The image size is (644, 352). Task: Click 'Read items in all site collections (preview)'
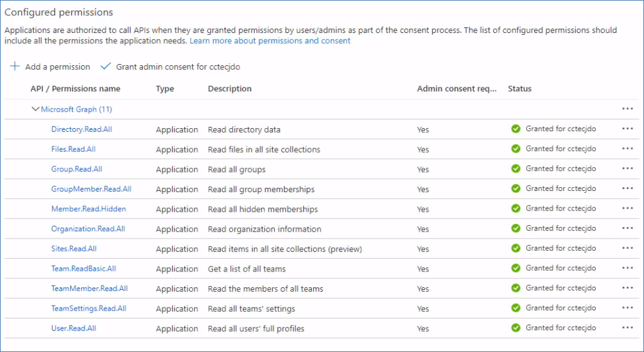click(x=285, y=249)
